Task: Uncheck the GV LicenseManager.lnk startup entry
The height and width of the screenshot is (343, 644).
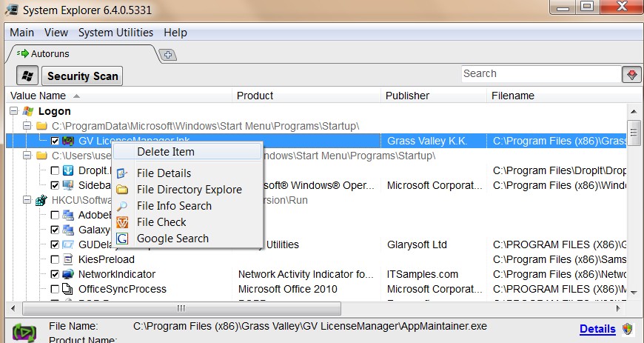Action: tap(55, 141)
